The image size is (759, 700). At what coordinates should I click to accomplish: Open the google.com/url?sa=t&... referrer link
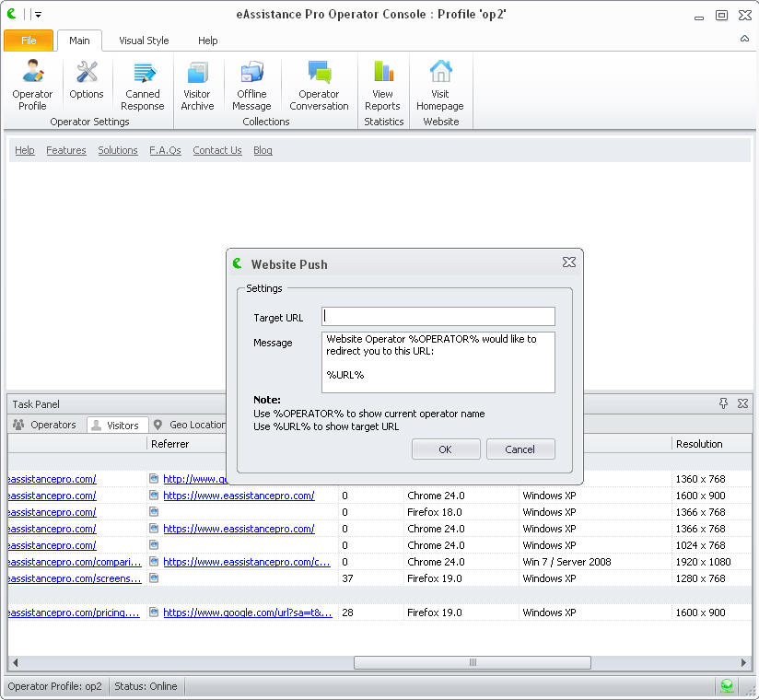(x=248, y=612)
